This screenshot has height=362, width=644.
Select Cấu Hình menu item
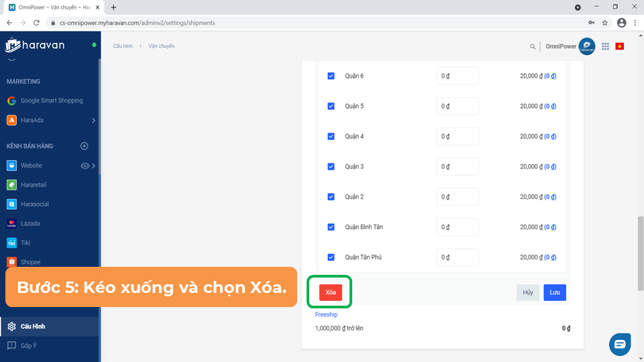click(x=49, y=326)
